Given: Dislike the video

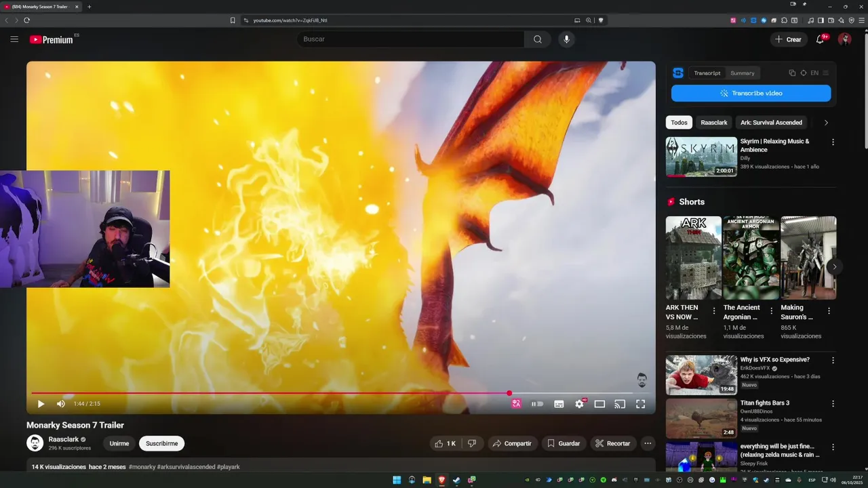Looking at the screenshot, I should [x=472, y=443].
